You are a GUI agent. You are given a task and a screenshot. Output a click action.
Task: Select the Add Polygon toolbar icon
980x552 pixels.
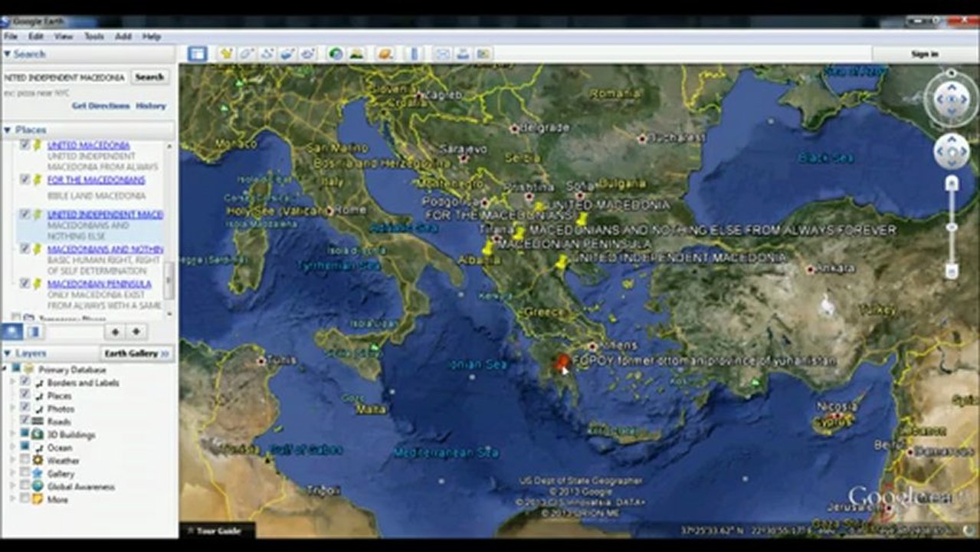point(247,54)
